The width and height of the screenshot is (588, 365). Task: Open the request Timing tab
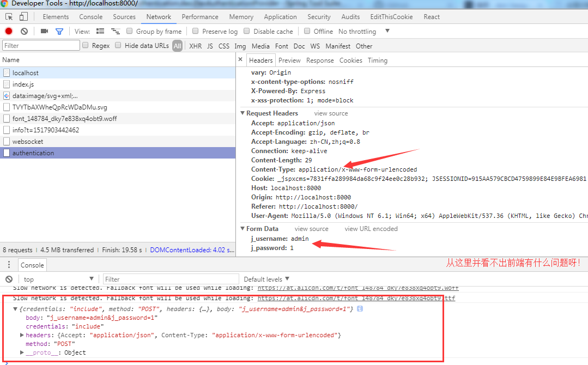378,60
